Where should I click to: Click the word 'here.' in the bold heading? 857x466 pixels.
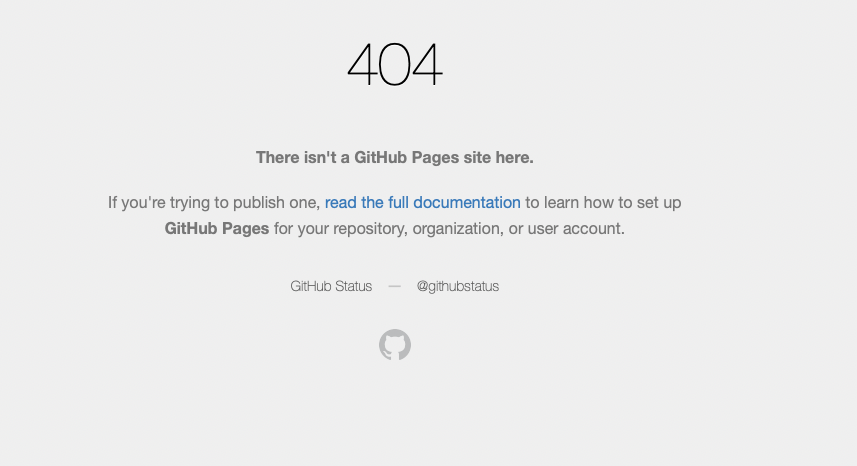(x=514, y=157)
